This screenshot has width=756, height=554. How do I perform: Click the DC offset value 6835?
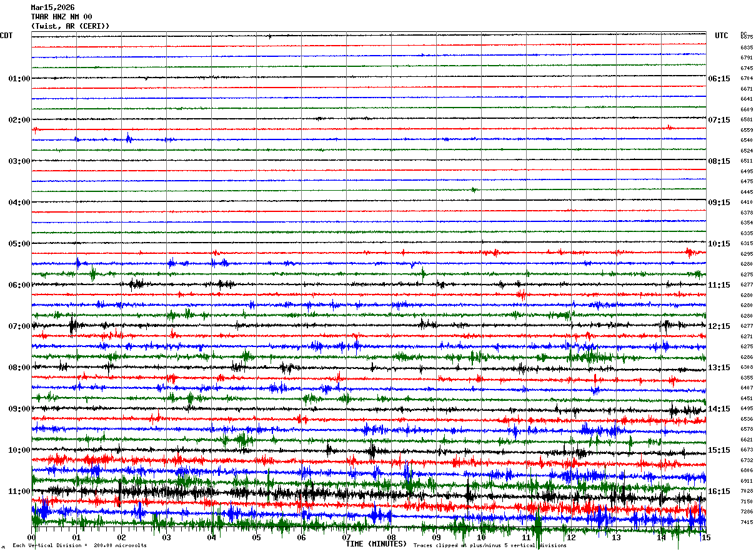(747, 48)
